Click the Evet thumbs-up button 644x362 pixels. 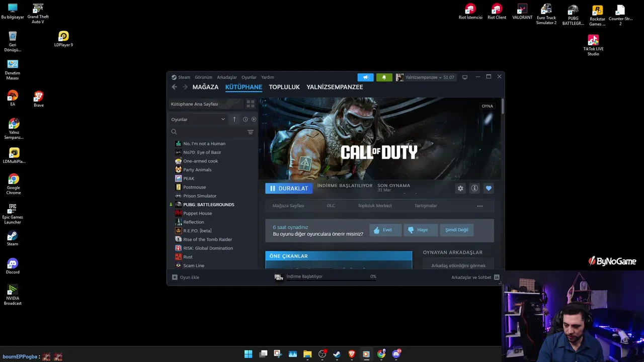tap(385, 230)
